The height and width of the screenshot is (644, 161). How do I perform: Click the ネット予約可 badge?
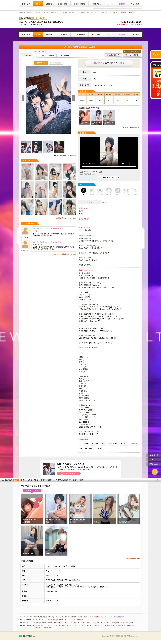pos(40,18)
